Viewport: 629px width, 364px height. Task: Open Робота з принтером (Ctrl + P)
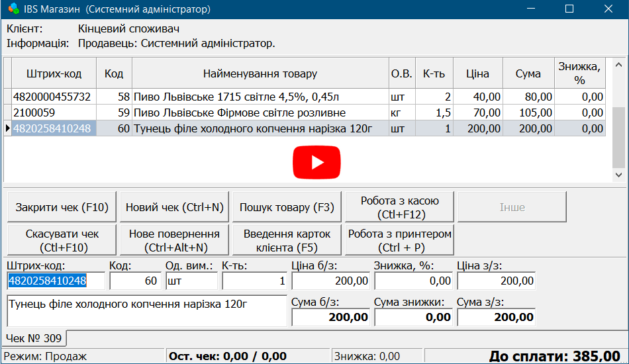click(399, 240)
